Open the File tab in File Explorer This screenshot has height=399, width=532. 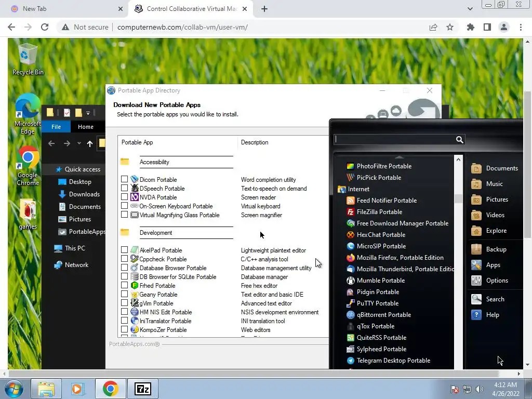(x=56, y=127)
